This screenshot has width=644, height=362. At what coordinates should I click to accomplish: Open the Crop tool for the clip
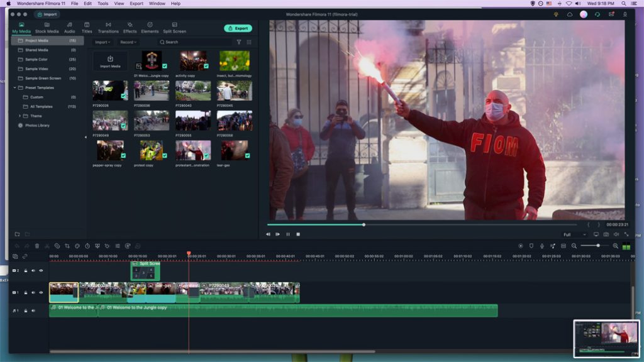tap(67, 246)
